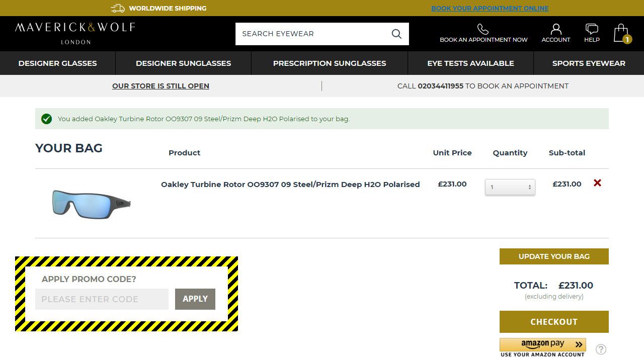Open the Oakley sunglasses product thumbnail

click(x=92, y=204)
